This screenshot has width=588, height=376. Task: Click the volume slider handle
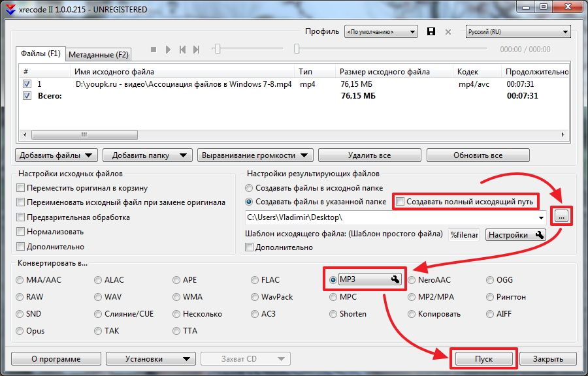coord(217,48)
